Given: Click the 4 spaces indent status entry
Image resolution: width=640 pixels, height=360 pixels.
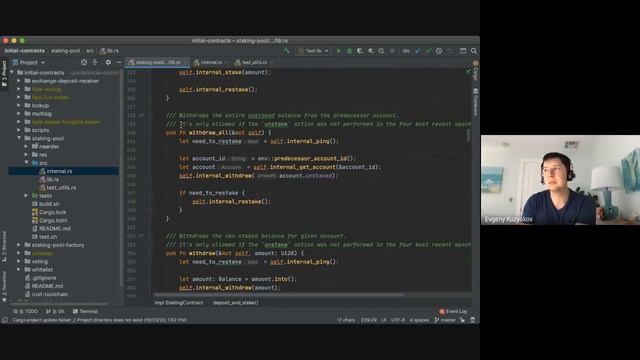Looking at the screenshot, I should [x=419, y=320].
